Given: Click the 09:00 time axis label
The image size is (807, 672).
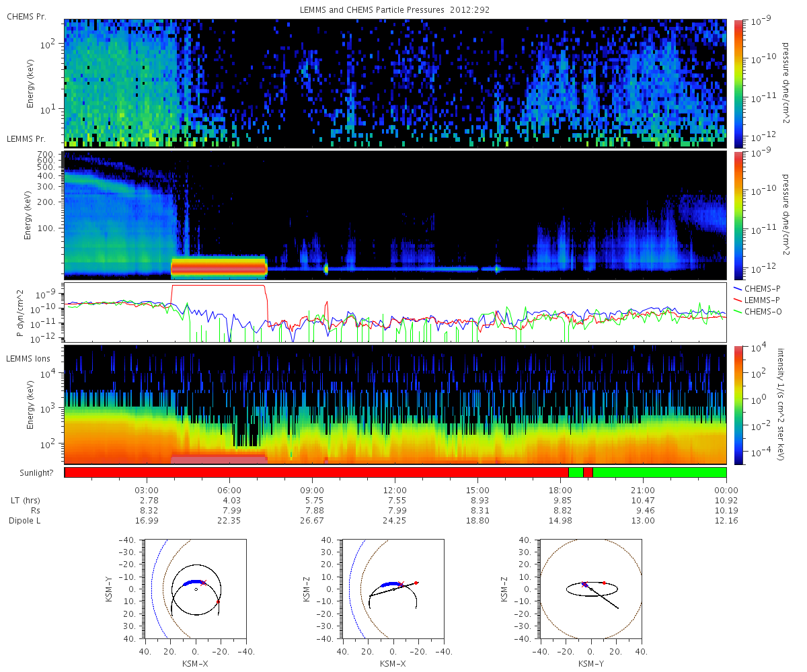Looking at the screenshot, I should tap(312, 490).
